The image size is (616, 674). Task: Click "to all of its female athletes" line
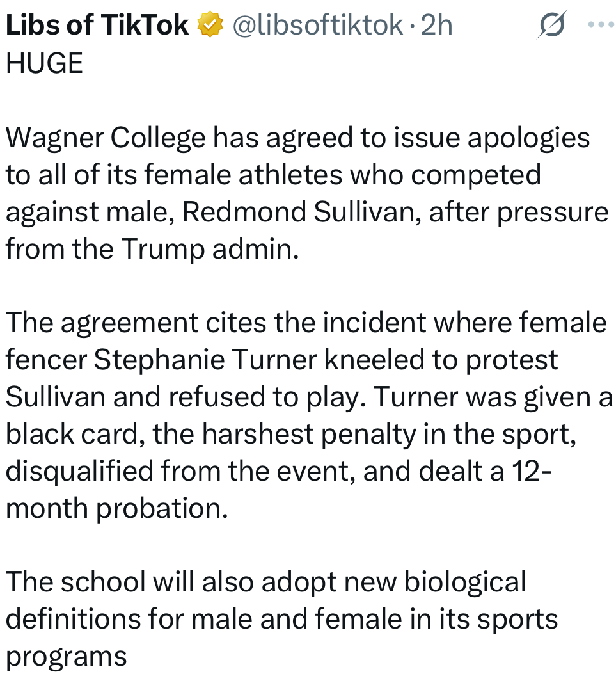pyautogui.click(x=273, y=175)
